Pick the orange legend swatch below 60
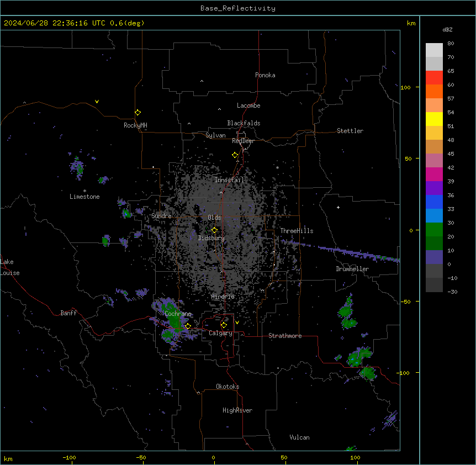Viewport: 476px width, 465px height. click(x=434, y=91)
